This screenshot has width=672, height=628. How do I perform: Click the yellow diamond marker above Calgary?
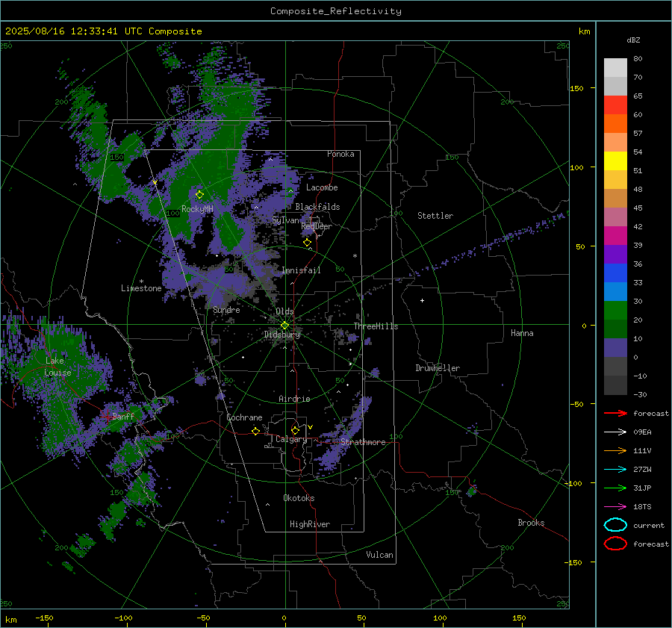click(x=295, y=430)
